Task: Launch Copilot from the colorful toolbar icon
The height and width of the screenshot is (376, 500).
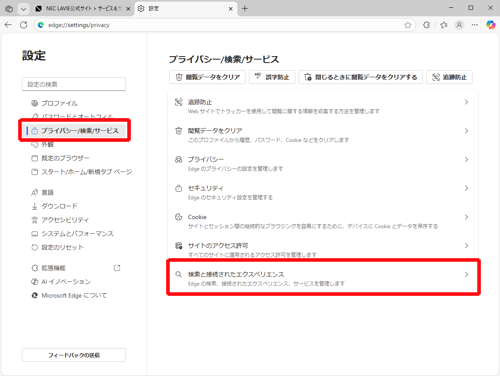Action: [x=491, y=25]
